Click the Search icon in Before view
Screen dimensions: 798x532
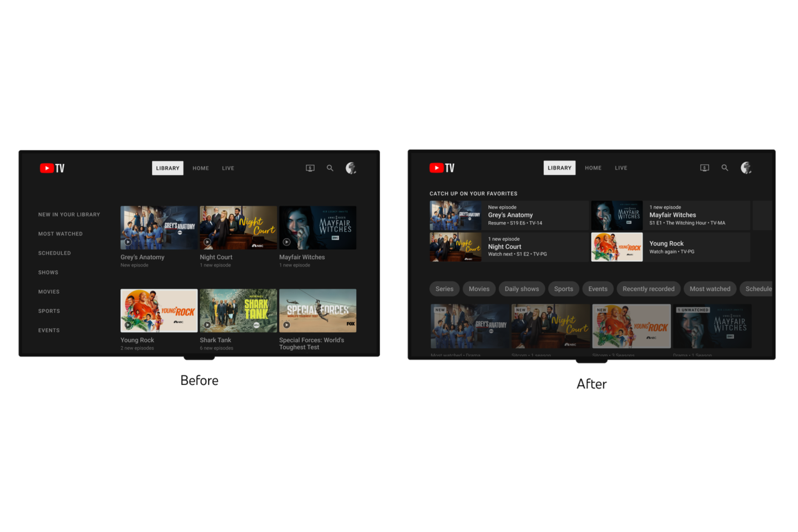pos(330,168)
